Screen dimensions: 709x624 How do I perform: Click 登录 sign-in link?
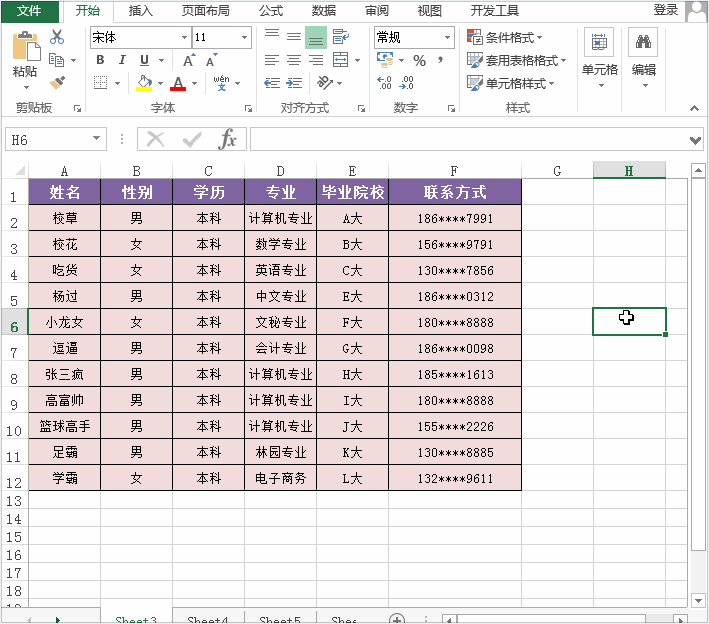point(666,9)
